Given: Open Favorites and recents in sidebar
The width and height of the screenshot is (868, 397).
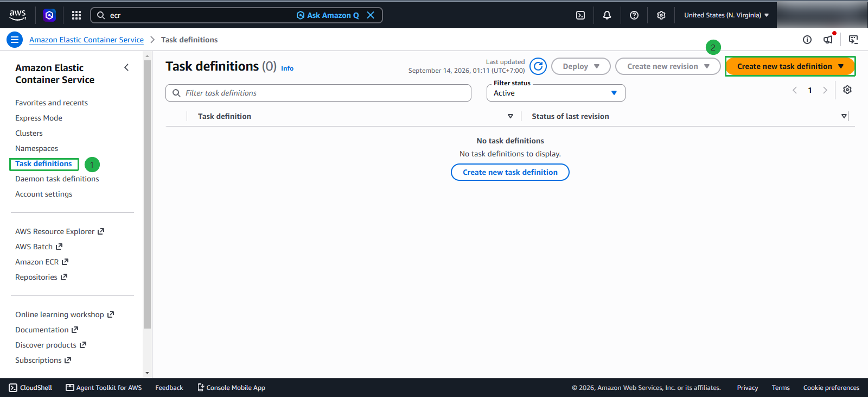Looking at the screenshot, I should pos(52,103).
